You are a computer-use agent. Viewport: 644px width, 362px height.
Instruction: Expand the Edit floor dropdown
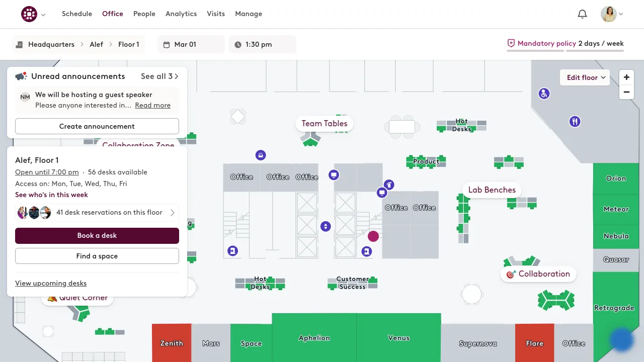click(x=585, y=77)
